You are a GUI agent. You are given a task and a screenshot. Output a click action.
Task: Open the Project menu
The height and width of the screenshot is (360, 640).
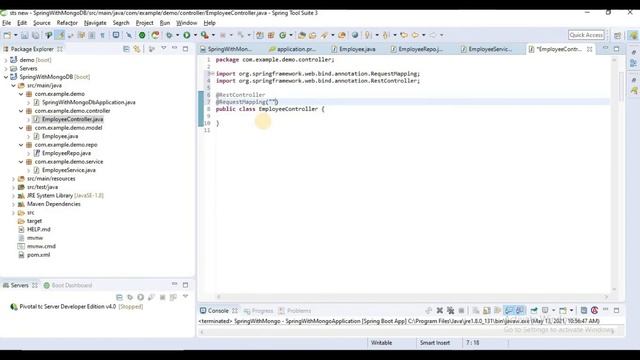pyautogui.click(x=144, y=23)
